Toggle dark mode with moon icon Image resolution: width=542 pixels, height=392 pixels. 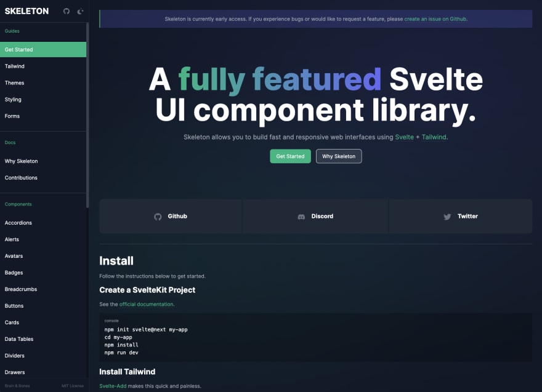[x=80, y=12]
